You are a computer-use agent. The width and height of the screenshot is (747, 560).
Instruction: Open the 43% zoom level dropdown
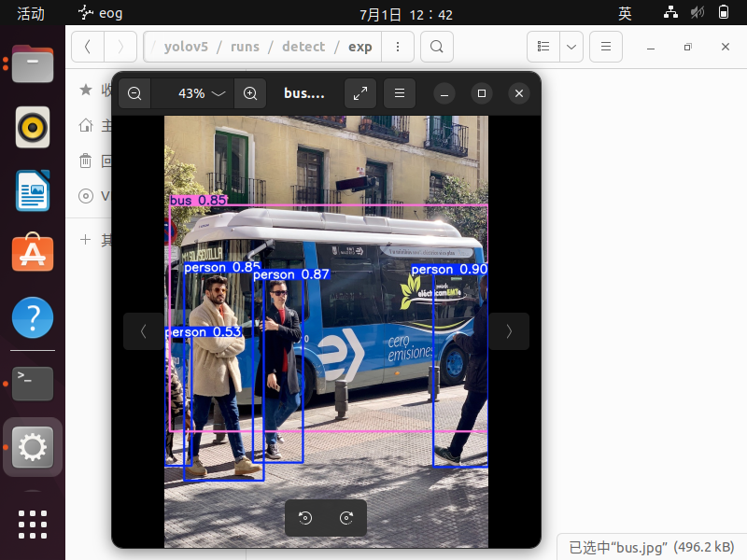click(203, 93)
